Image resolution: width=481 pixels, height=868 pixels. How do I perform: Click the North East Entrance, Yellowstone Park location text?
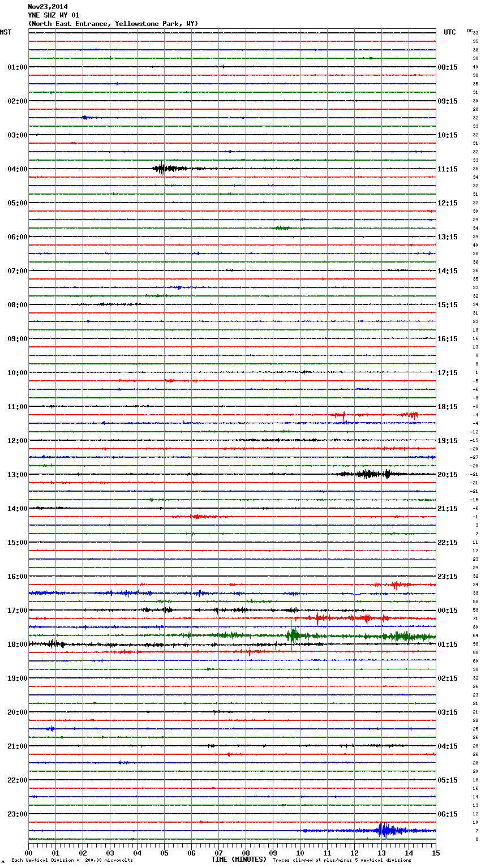[x=113, y=24]
